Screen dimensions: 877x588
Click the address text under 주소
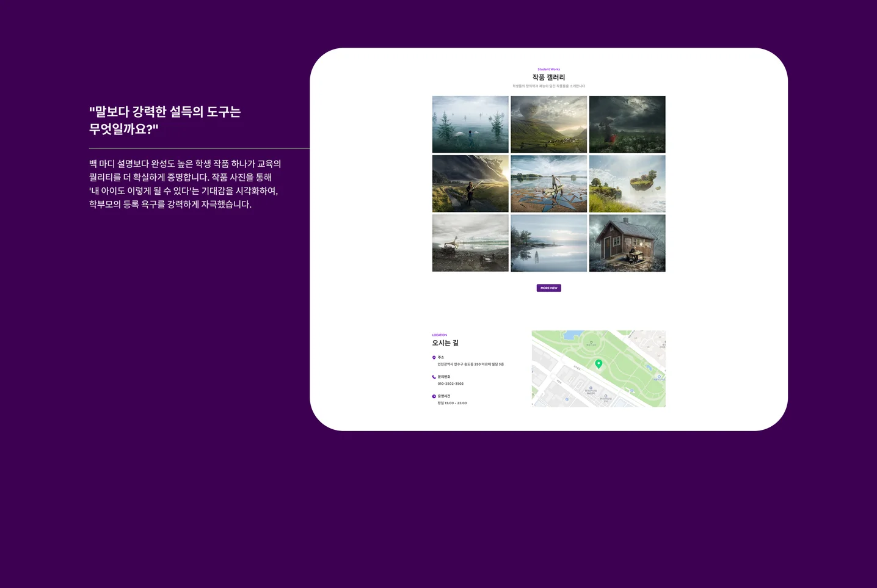pos(470,365)
